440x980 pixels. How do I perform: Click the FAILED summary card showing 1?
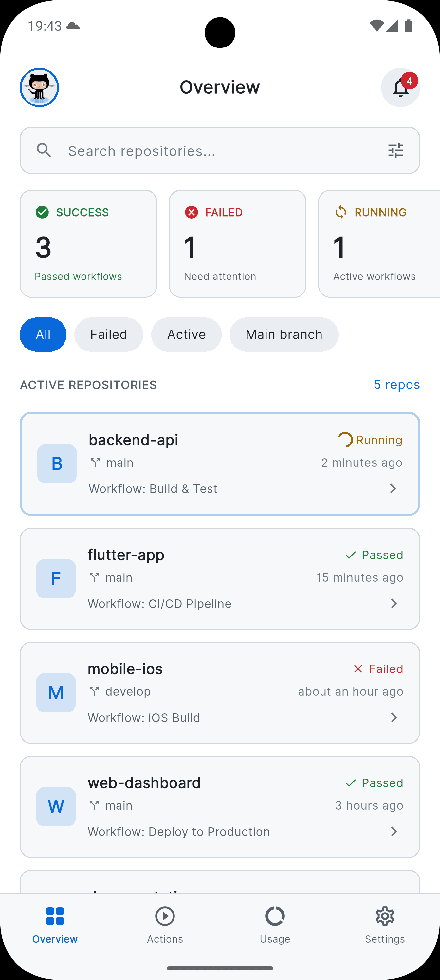(x=237, y=243)
